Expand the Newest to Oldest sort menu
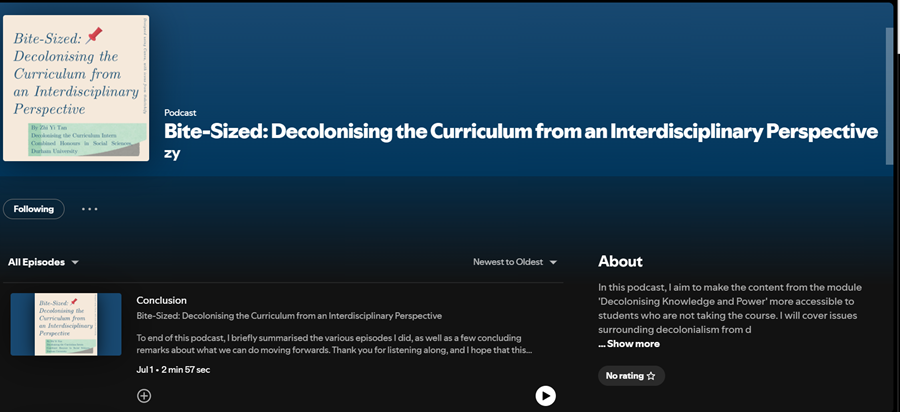The width and height of the screenshot is (900, 412). click(x=515, y=262)
